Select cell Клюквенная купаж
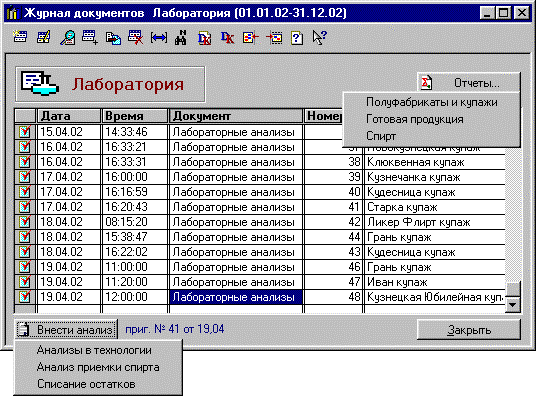 [435, 162]
